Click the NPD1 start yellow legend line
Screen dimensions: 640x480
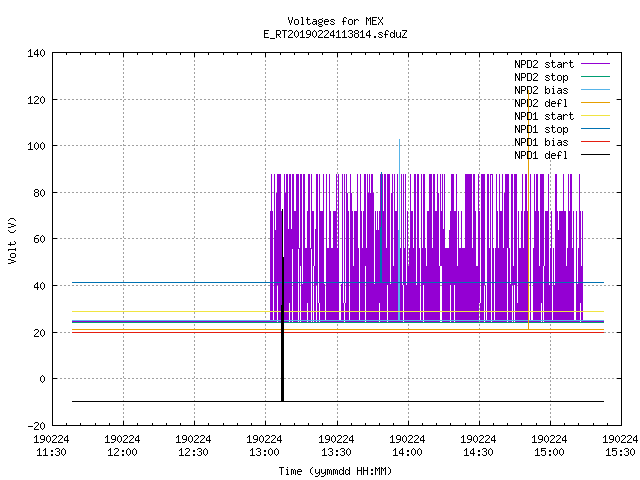pyautogui.click(x=595, y=116)
